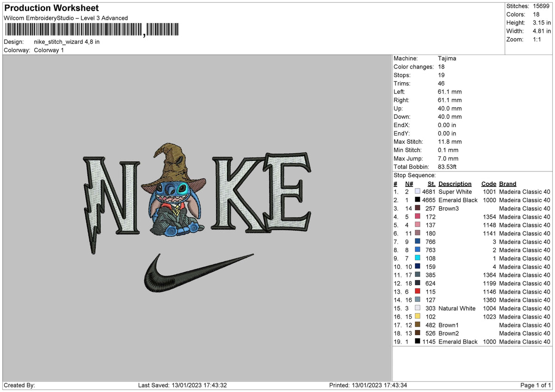Click the 'Colorway 1' value
The image size is (555, 392).
click(x=49, y=50)
